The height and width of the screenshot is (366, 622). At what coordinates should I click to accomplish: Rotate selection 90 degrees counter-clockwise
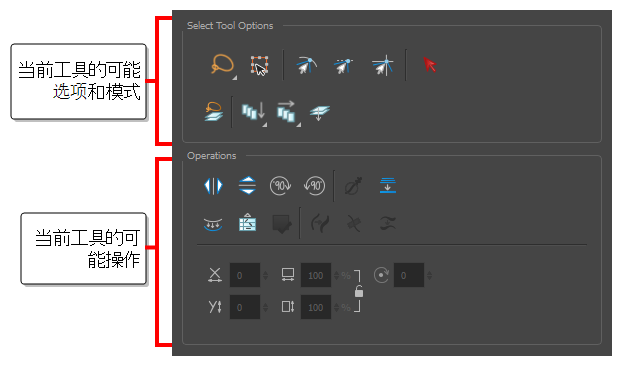[315, 186]
